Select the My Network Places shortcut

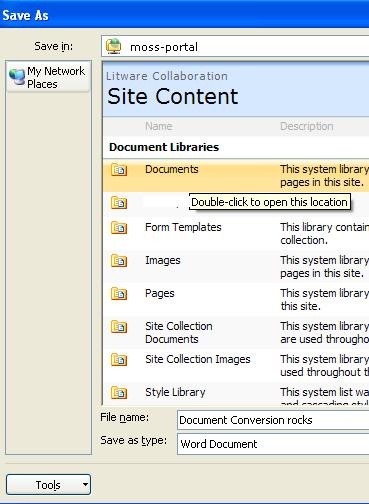(48, 77)
